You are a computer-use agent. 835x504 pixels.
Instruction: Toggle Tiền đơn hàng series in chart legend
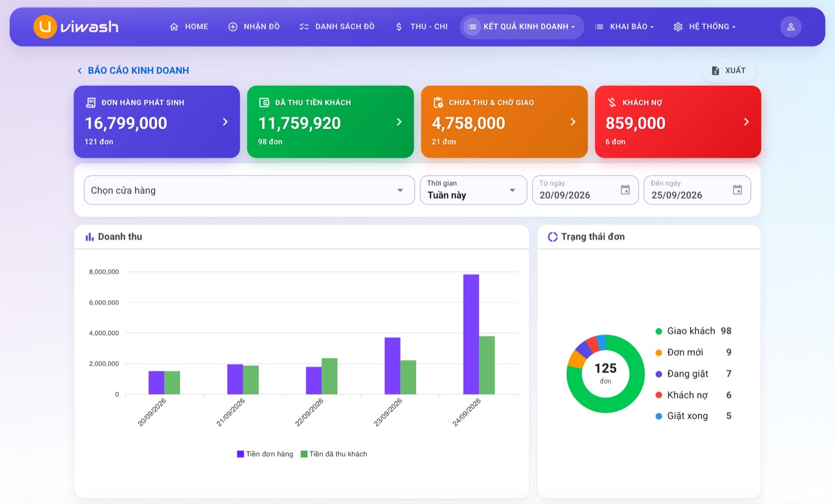(265, 454)
